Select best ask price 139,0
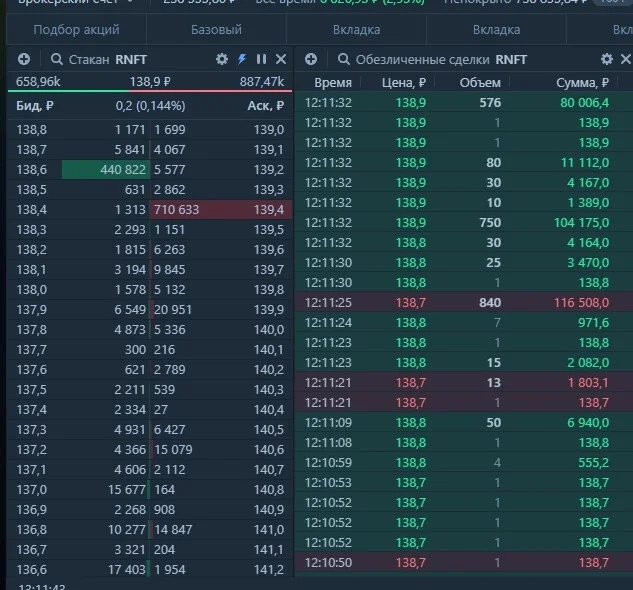633x590 pixels. coord(268,130)
